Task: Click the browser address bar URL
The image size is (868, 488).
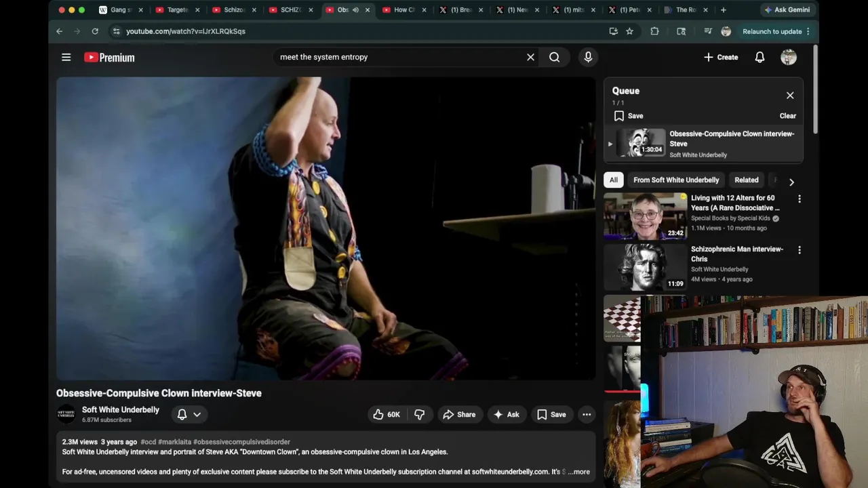Action: (186, 31)
